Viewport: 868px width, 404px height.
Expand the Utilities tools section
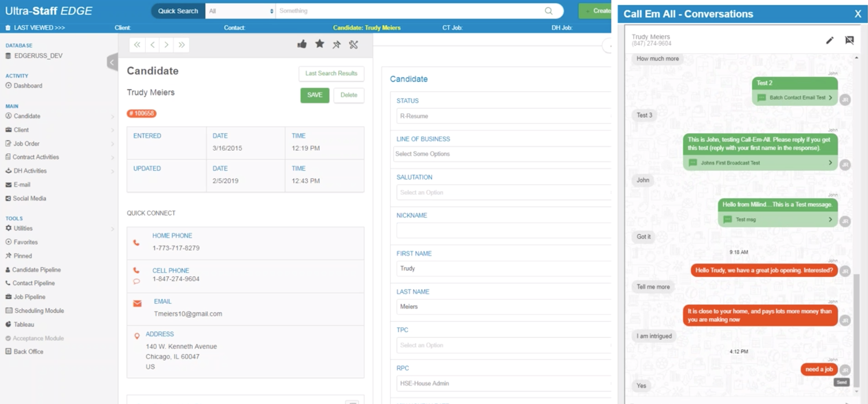tap(113, 228)
